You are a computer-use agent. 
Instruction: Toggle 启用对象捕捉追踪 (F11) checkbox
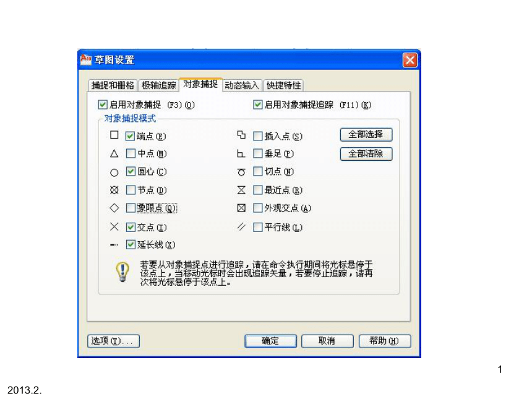click(258, 105)
